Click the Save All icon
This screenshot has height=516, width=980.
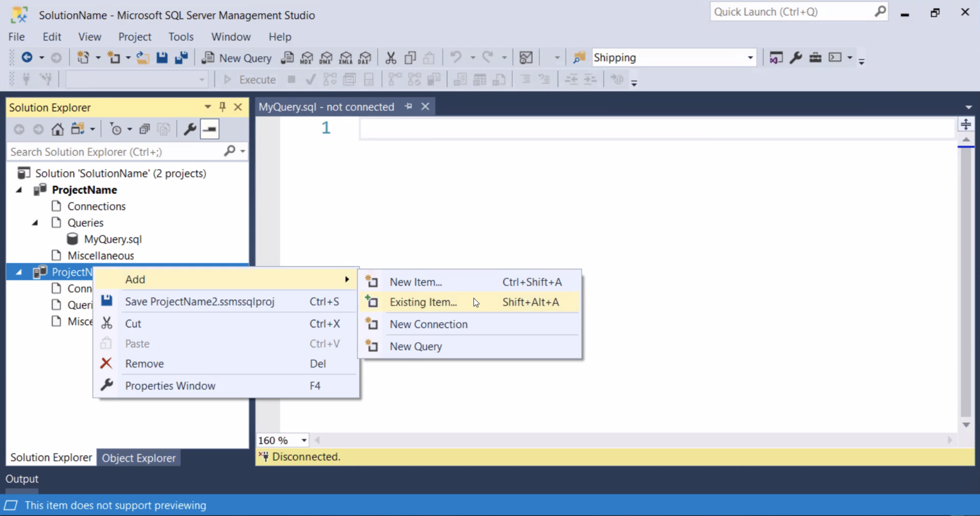[182, 57]
